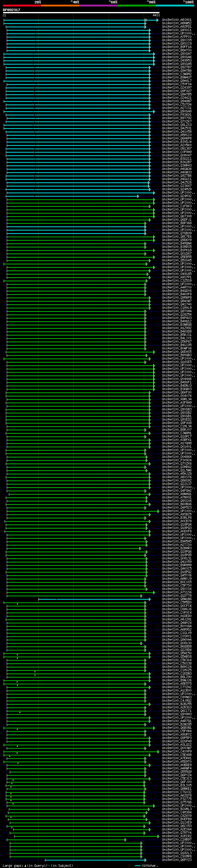This screenshot has height=868, width=197.
Task: Click label UniRef100_Q2GP48
Action: (176, 741)
